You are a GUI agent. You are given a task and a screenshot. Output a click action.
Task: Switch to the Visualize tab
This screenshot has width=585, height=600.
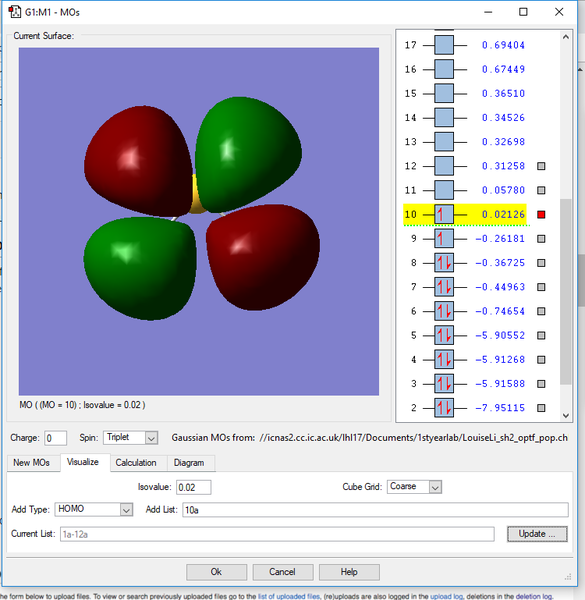coord(83,462)
